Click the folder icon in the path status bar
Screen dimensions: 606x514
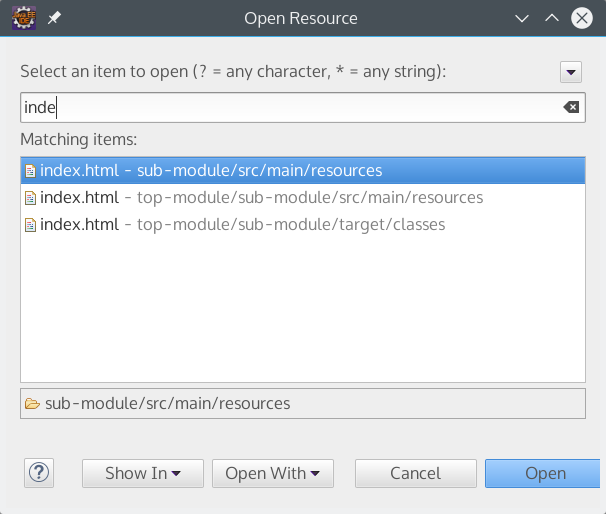(32, 404)
